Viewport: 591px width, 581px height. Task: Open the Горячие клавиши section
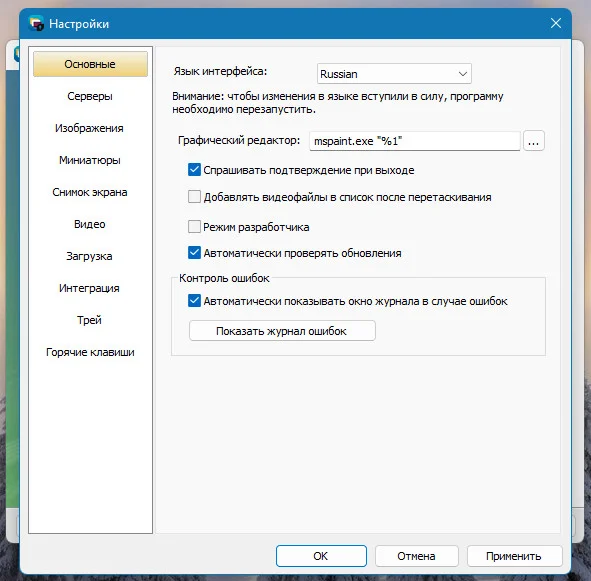click(90, 352)
